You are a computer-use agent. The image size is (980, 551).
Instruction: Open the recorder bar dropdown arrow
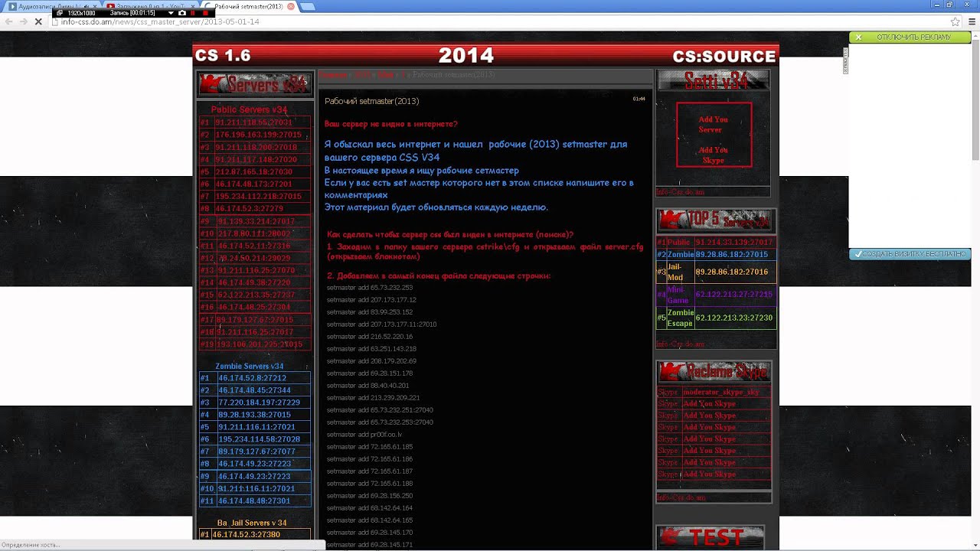[x=171, y=13]
